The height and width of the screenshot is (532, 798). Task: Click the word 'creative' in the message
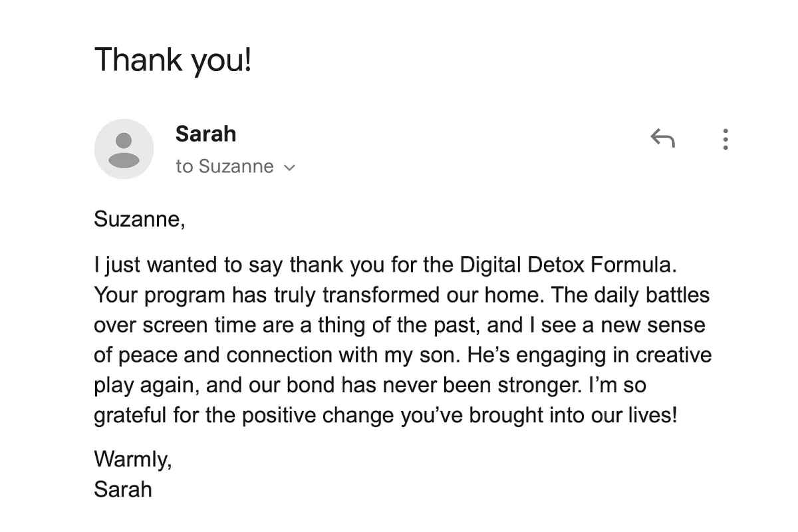(x=674, y=355)
